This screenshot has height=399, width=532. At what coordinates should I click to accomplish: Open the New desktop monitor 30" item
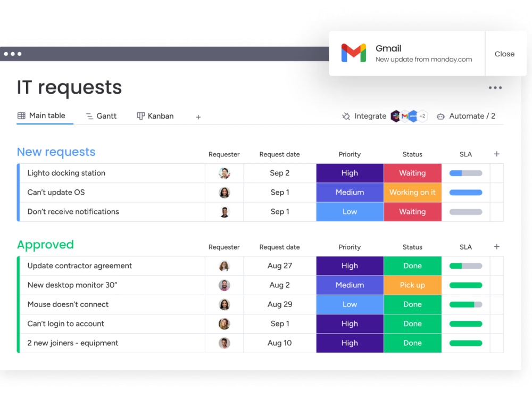72,285
